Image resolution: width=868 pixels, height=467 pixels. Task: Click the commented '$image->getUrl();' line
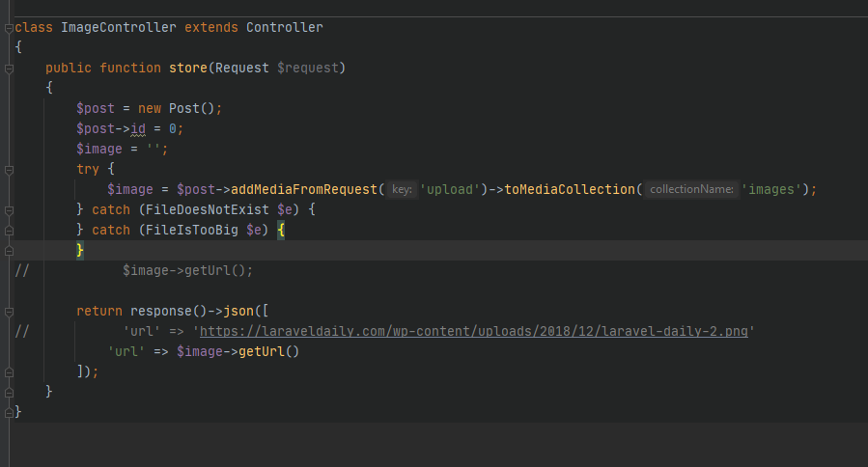[187, 270]
